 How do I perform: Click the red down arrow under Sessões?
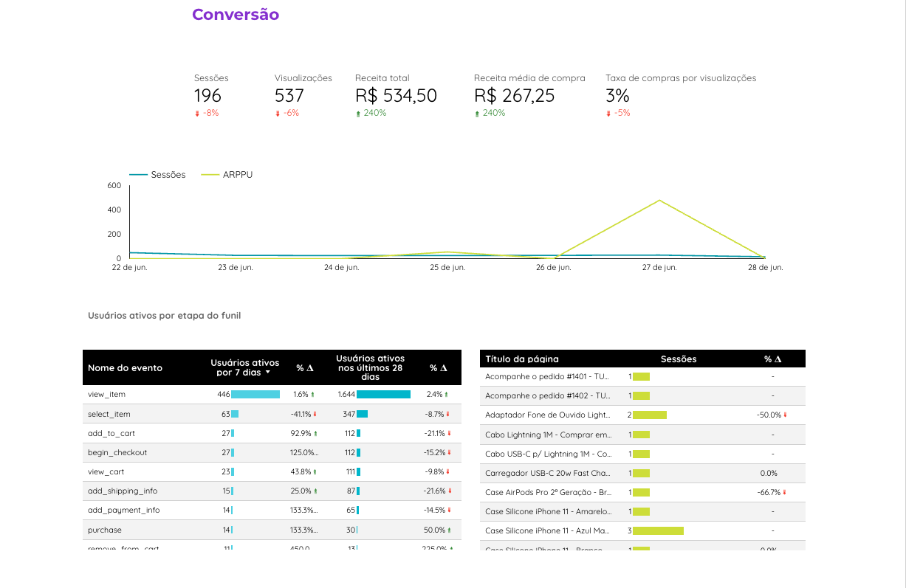197,114
